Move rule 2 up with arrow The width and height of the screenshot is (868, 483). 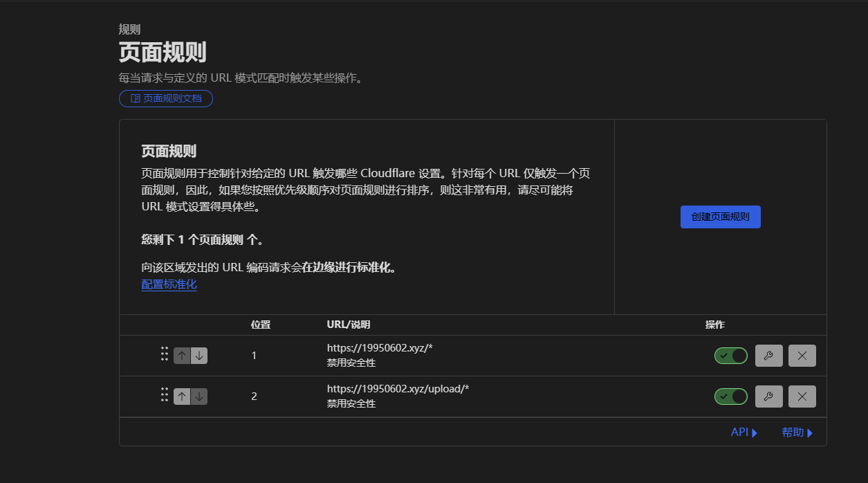pos(182,397)
